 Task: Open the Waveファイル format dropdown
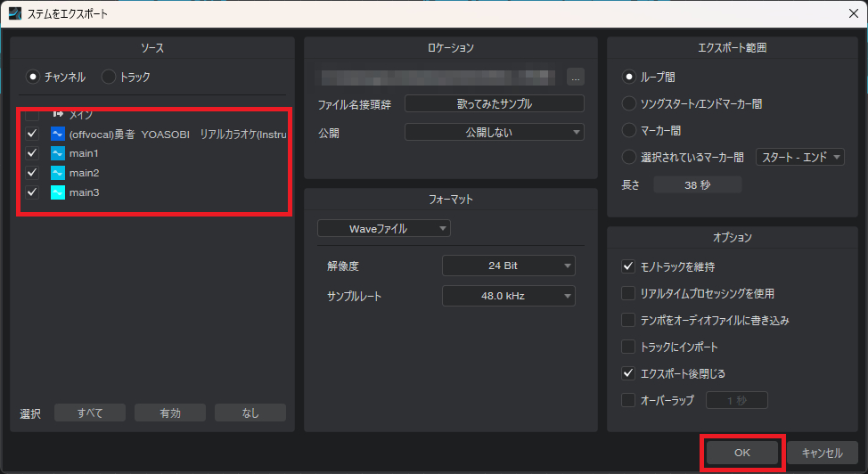pyautogui.click(x=383, y=229)
